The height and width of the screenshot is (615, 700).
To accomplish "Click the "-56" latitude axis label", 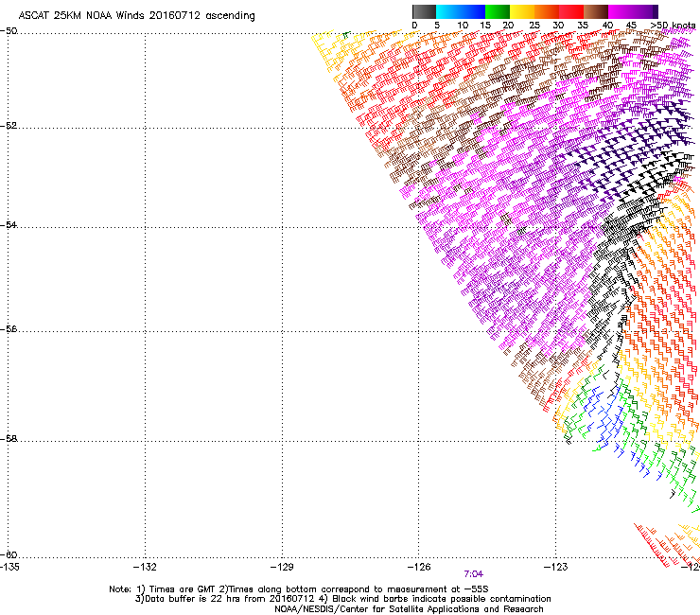I will [x=9, y=329].
